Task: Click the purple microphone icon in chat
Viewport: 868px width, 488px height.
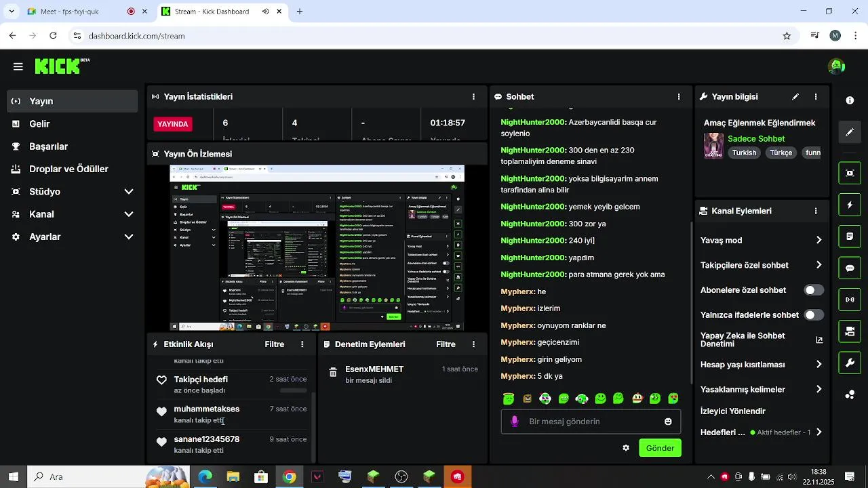Action: (514, 422)
